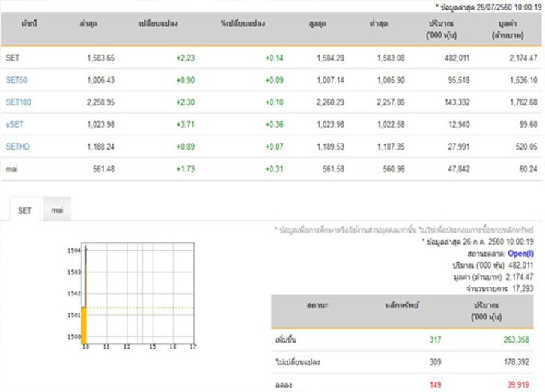Select the mai volume 47,842
The image size is (545, 392).
[459, 169]
